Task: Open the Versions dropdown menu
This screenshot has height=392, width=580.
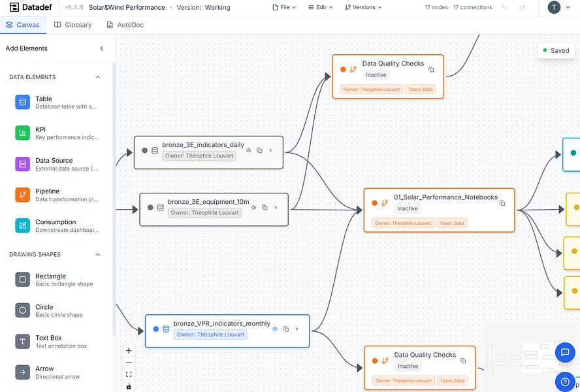Action: [363, 8]
